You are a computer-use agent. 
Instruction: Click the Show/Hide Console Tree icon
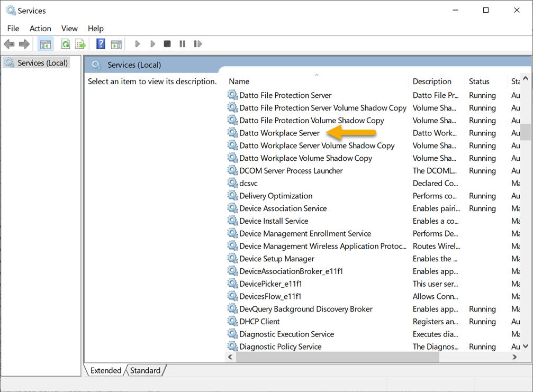click(46, 43)
